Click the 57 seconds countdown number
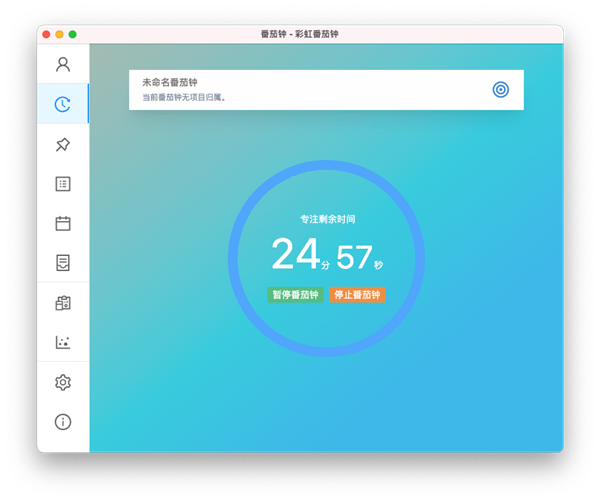This screenshot has width=600, height=501. [x=354, y=257]
